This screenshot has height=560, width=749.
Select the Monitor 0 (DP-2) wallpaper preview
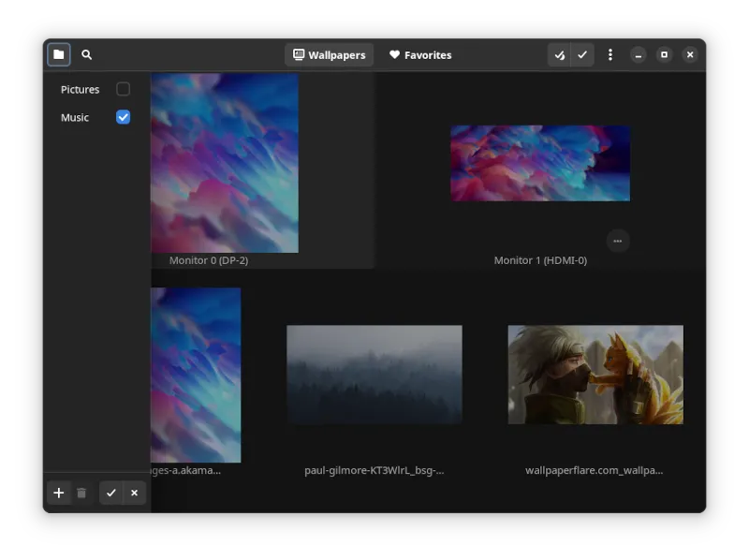[225, 163]
